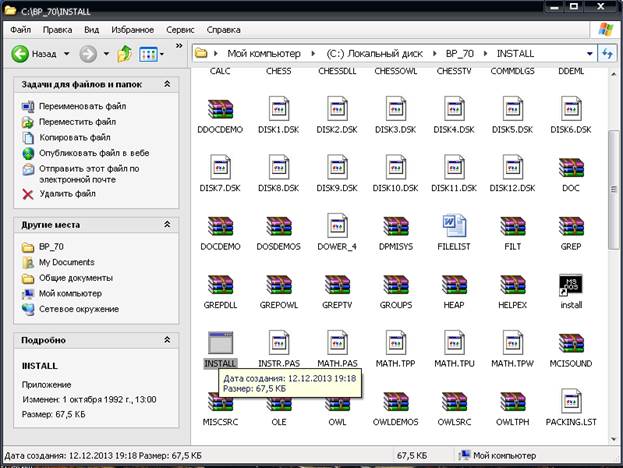Open the Вид menu

click(91, 30)
